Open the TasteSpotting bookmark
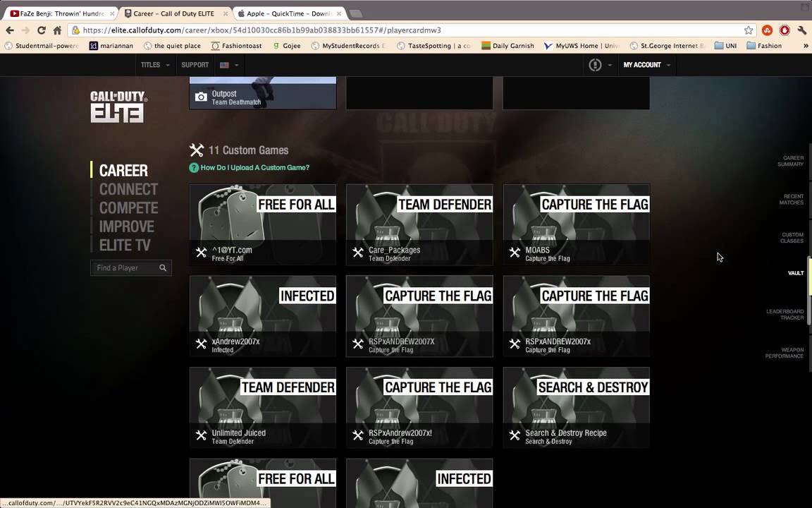 point(434,46)
